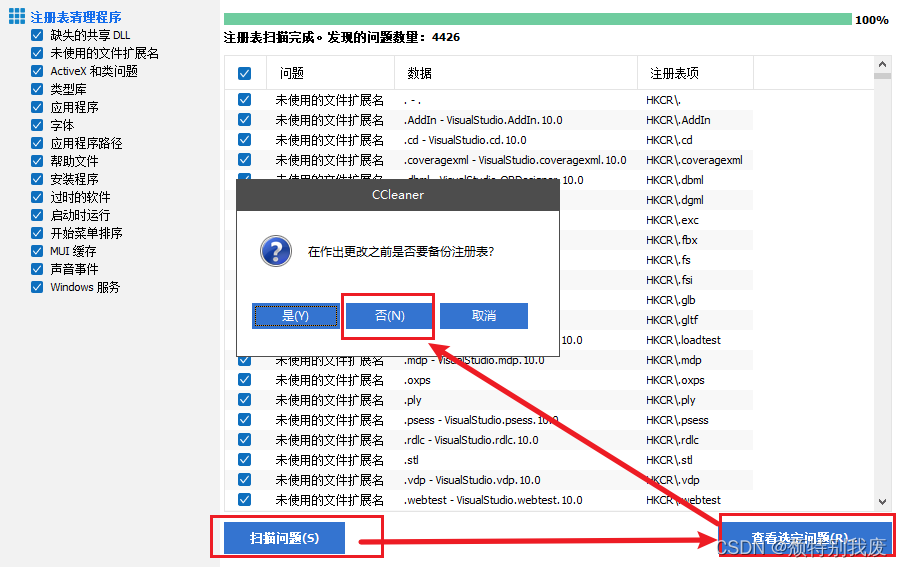
Task: Click the green scan progress bar
Action: tap(537, 19)
